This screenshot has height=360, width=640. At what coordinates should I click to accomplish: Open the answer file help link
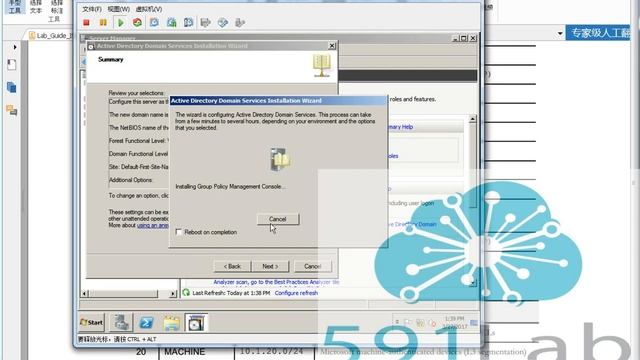(152, 225)
